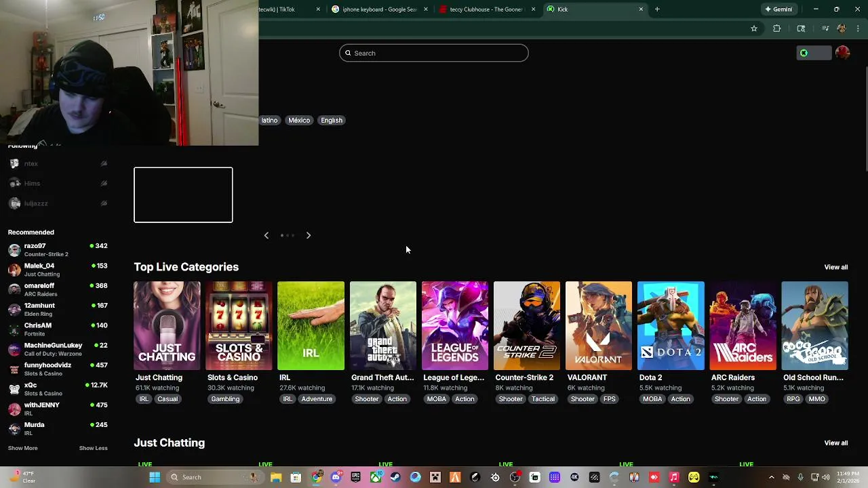Open the Apple Music taskbar icon
The image size is (868, 488).
(673, 477)
